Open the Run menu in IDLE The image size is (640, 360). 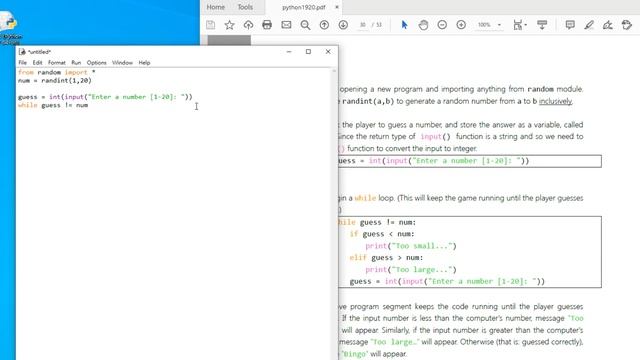(76, 63)
